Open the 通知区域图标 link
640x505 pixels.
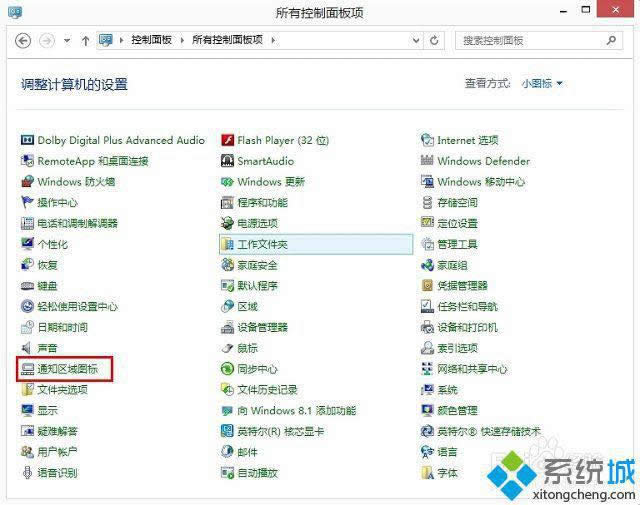pyautogui.click(x=68, y=369)
